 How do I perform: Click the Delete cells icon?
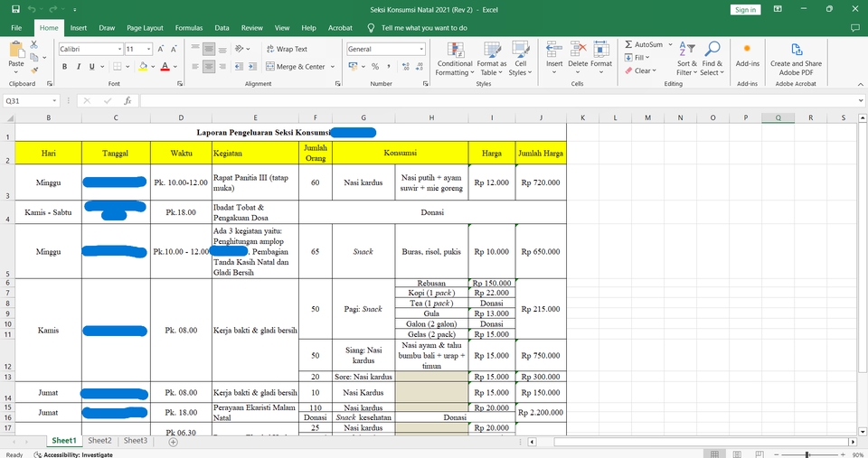[x=578, y=50]
